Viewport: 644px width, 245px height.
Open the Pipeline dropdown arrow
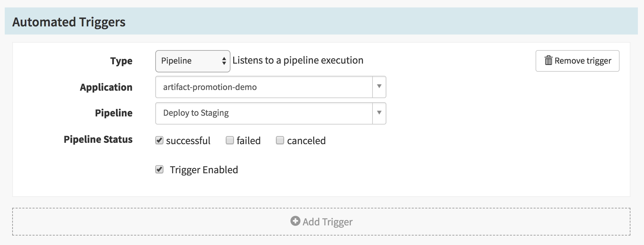point(379,113)
